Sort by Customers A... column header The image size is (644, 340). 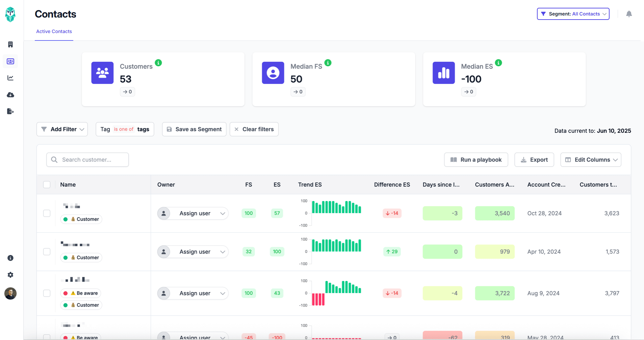pyautogui.click(x=495, y=185)
